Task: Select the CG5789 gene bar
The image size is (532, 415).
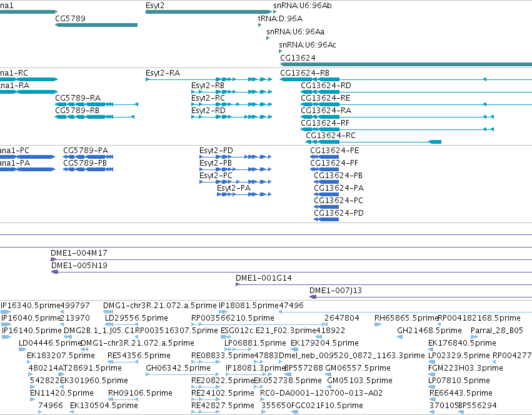Action: (96, 25)
